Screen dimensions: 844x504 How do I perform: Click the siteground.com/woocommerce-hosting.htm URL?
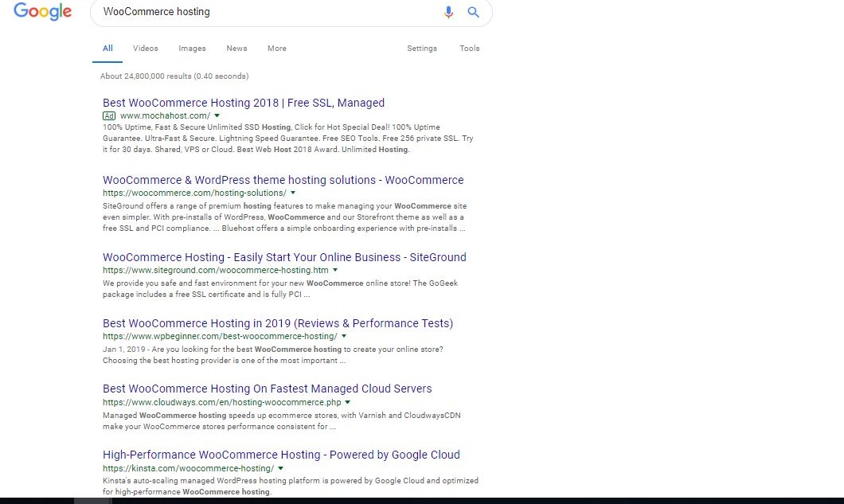215,270
